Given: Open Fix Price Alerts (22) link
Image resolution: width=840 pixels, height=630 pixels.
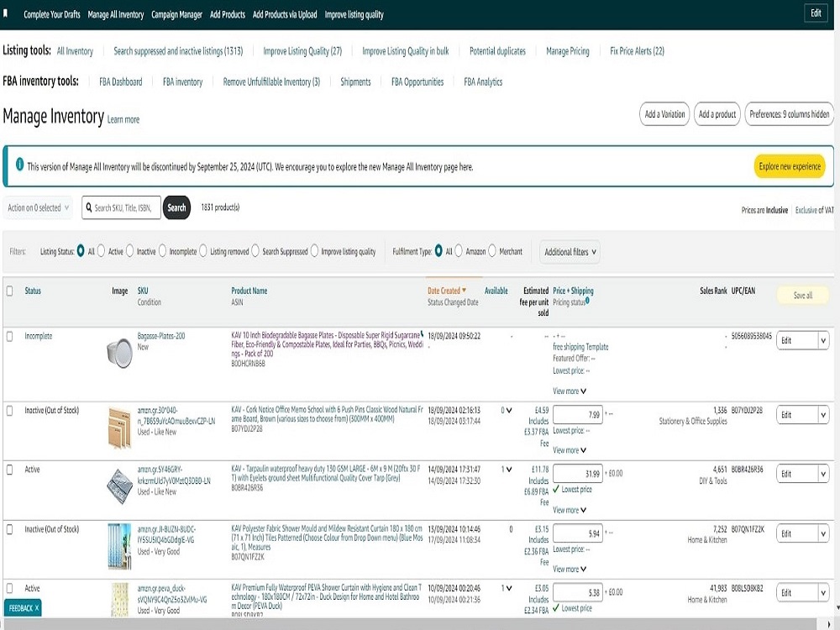Looking at the screenshot, I should pos(637,51).
